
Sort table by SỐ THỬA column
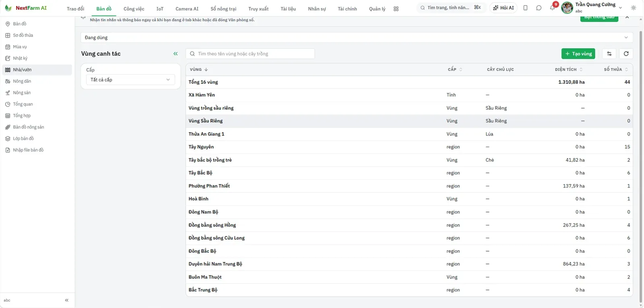click(616, 69)
